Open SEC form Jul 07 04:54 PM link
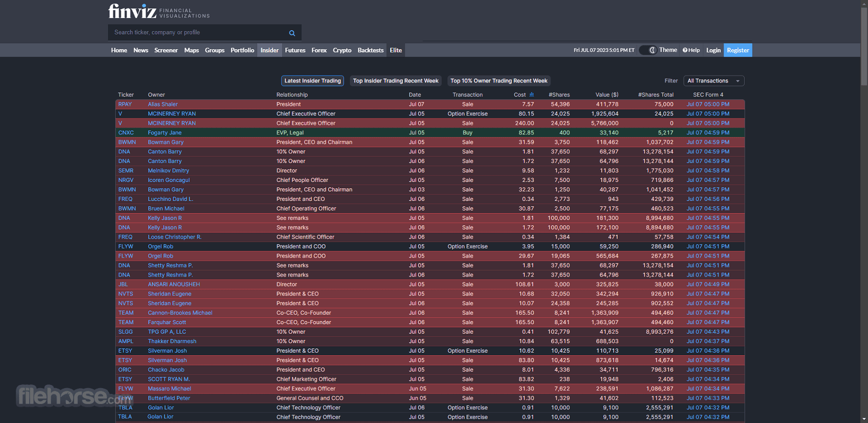 (708, 237)
